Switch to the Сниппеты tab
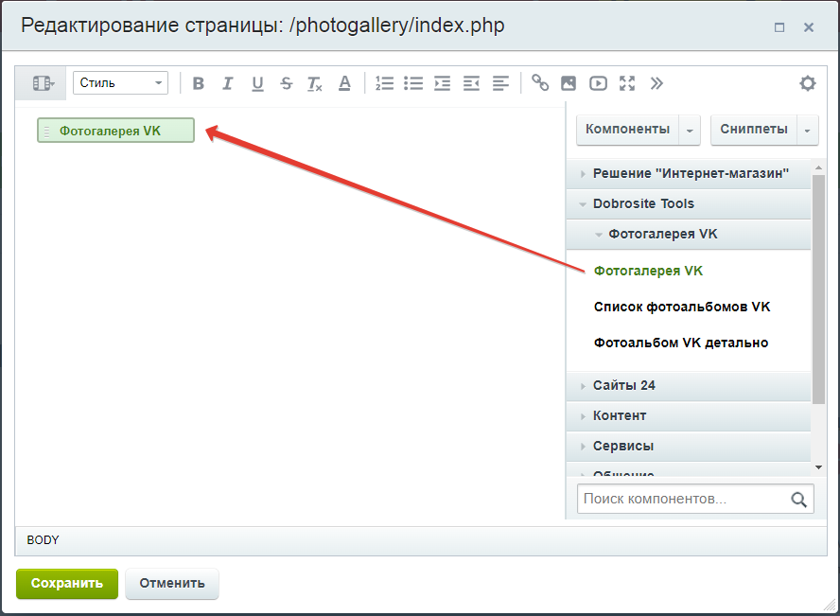840x616 pixels. [754, 130]
